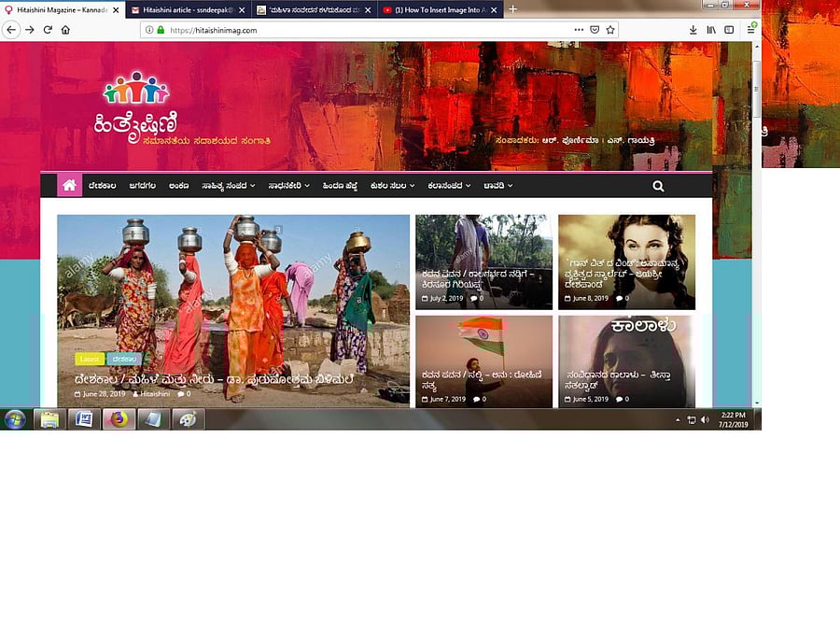
Task: Expand the ಕಲಾಸಂಪದ dropdown menu
Action: coord(445,186)
